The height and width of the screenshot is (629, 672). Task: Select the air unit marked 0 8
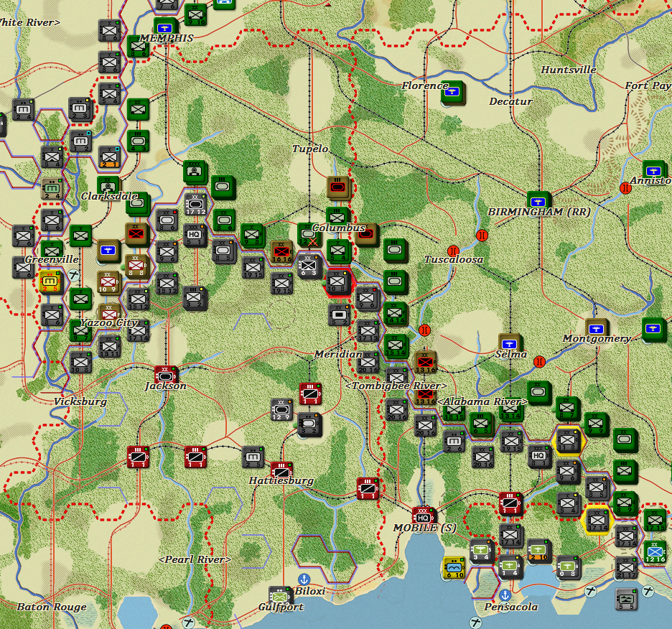point(567,566)
